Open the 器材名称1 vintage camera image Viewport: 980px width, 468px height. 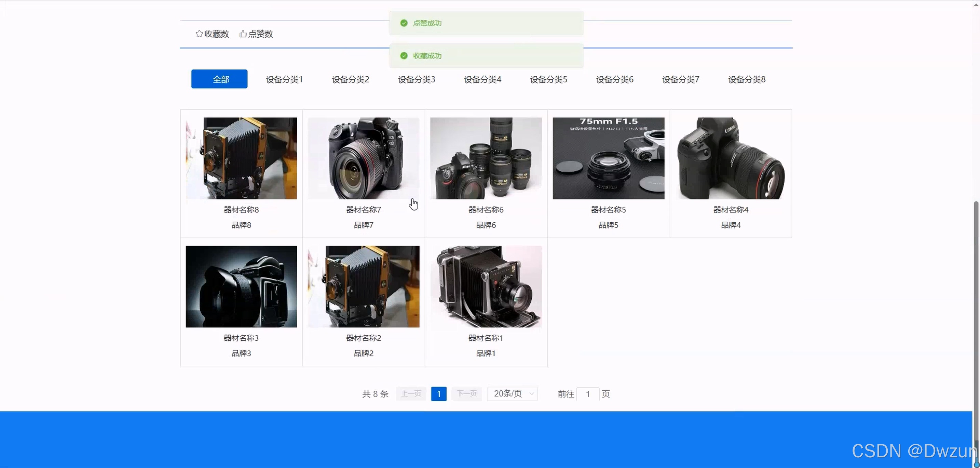[x=486, y=286]
